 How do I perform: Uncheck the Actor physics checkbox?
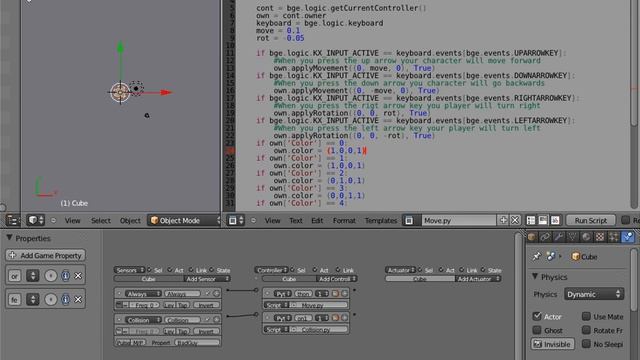click(537, 316)
